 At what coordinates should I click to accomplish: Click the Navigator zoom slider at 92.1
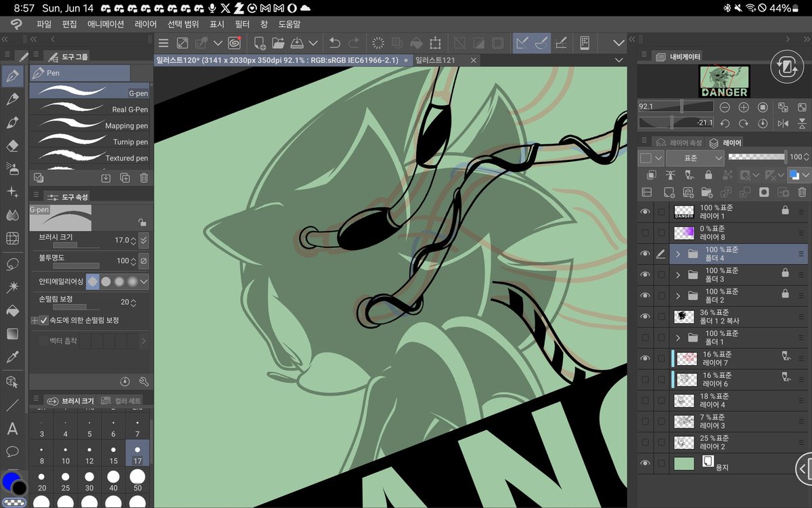point(677,106)
